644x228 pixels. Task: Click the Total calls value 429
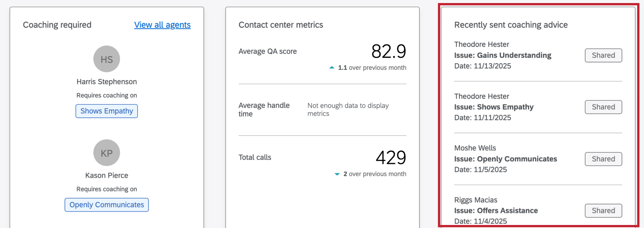pos(391,158)
